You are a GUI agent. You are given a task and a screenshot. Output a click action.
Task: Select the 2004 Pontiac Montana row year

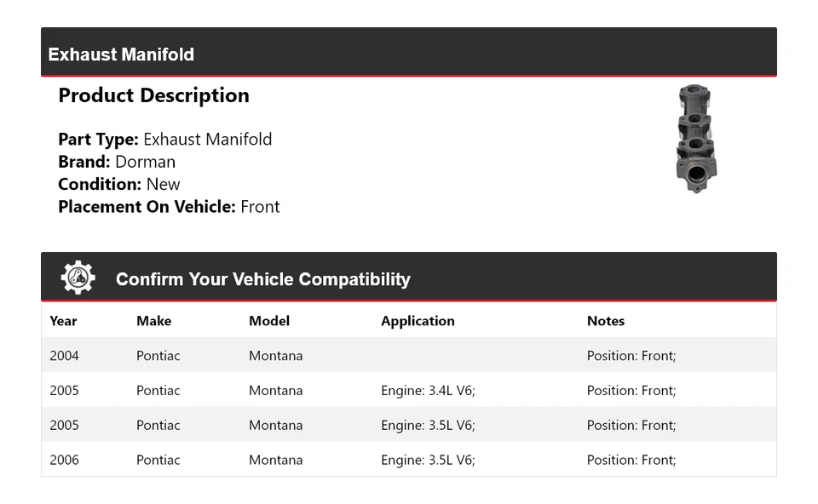point(64,356)
